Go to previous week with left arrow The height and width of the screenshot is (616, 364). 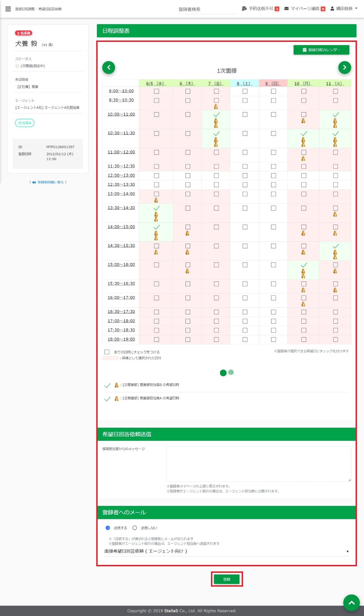click(108, 67)
